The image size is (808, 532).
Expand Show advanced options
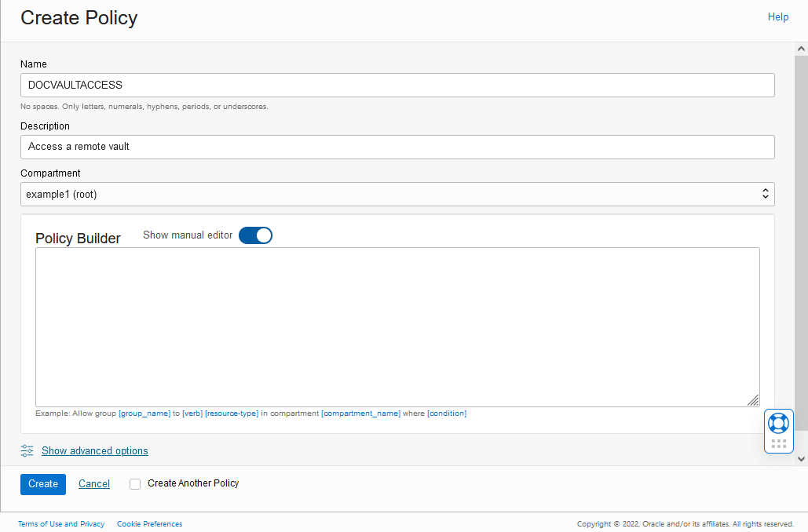pyautogui.click(x=94, y=450)
